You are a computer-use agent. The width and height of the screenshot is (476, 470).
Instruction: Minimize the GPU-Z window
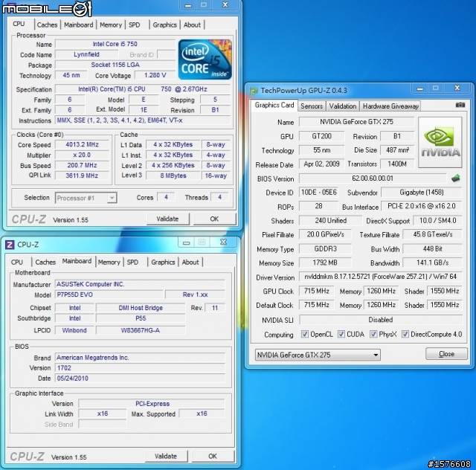419,88
